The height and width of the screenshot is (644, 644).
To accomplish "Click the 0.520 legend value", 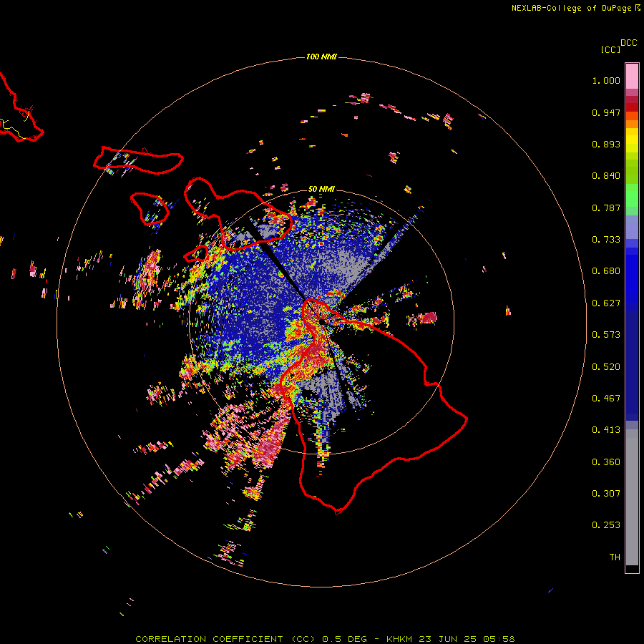I will pyautogui.click(x=606, y=367).
